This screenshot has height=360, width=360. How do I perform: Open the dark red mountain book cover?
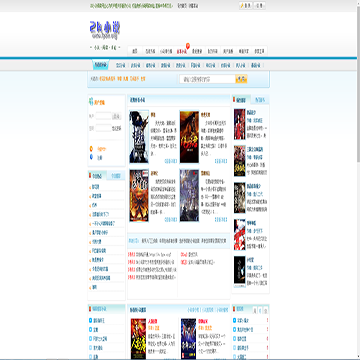coord(189,137)
